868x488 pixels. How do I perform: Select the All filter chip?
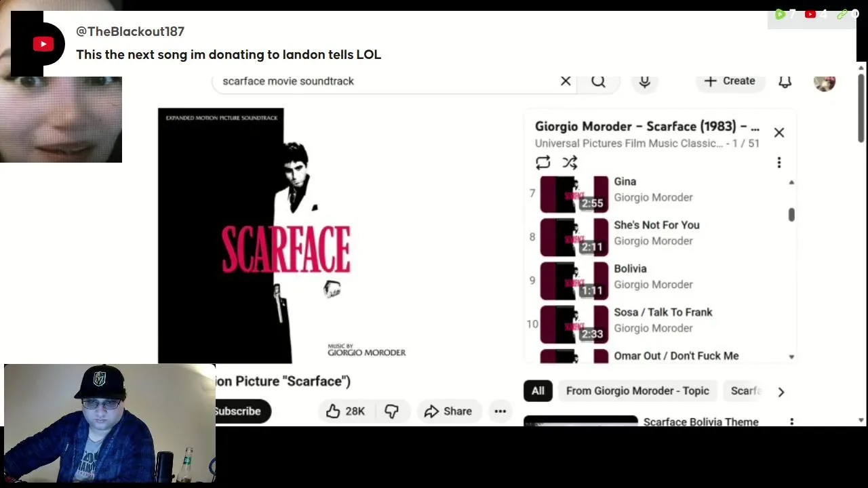pos(538,390)
